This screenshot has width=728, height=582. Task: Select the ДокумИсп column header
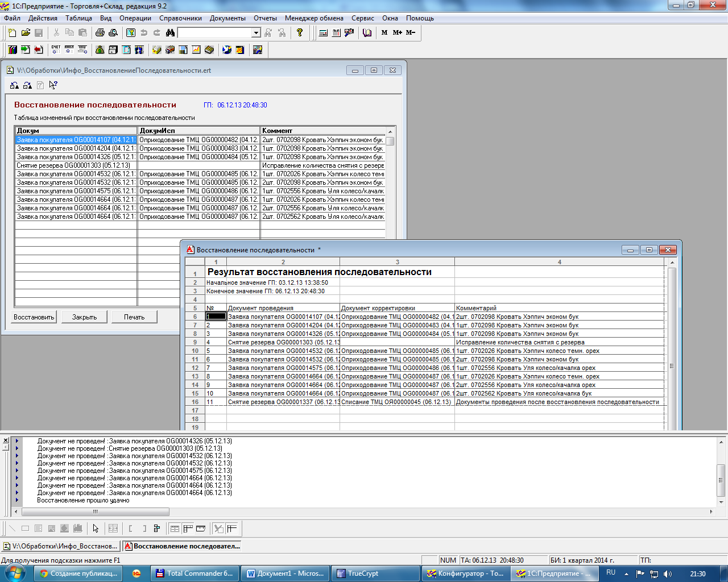coord(199,131)
